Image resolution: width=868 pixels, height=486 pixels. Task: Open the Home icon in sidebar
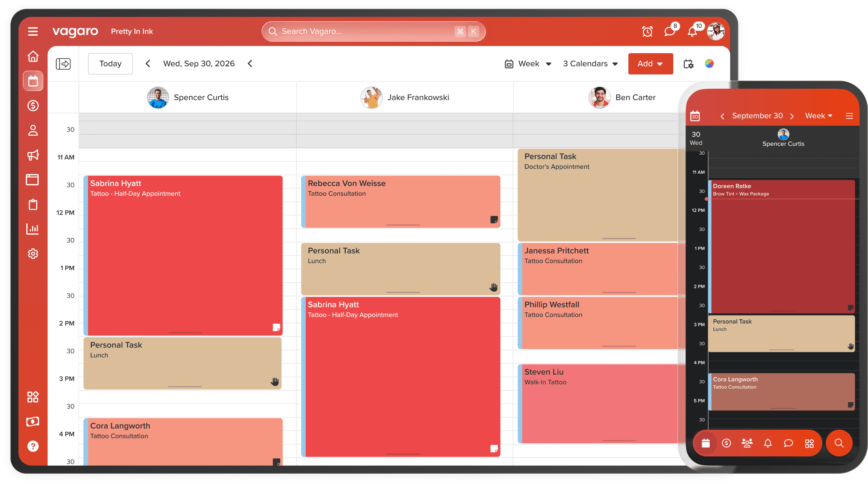click(x=33, y=56)
